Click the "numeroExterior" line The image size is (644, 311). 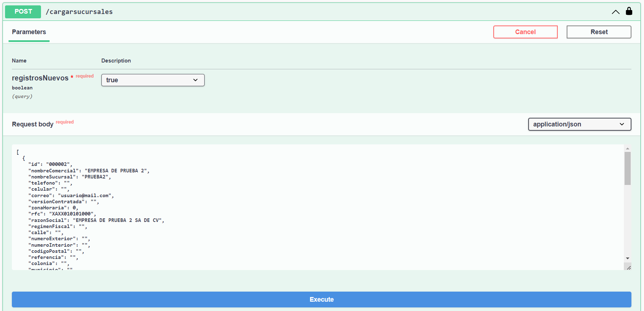pyautogui.click(x=59, y=238)
